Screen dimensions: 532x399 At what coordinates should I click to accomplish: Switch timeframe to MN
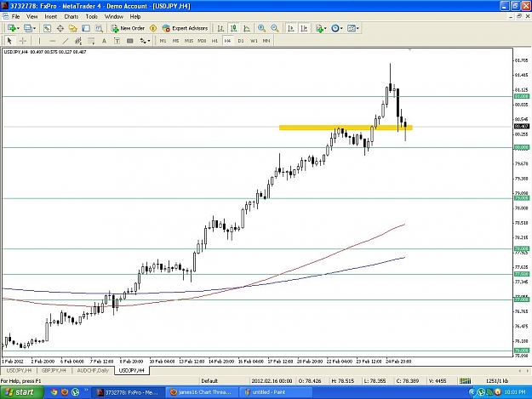[x=266, y=41]
